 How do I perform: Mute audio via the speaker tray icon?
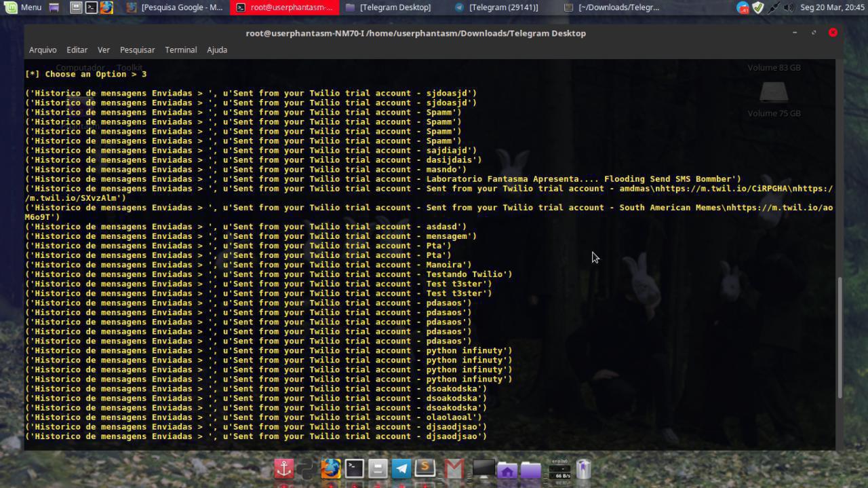click(x=788, y=7)
